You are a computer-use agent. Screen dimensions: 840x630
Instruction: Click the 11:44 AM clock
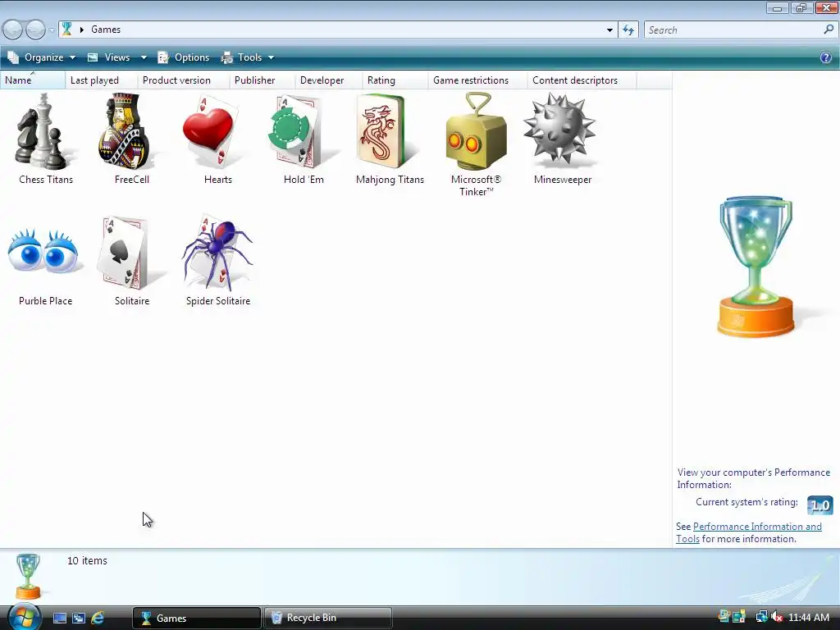click(x=809, y=618)
